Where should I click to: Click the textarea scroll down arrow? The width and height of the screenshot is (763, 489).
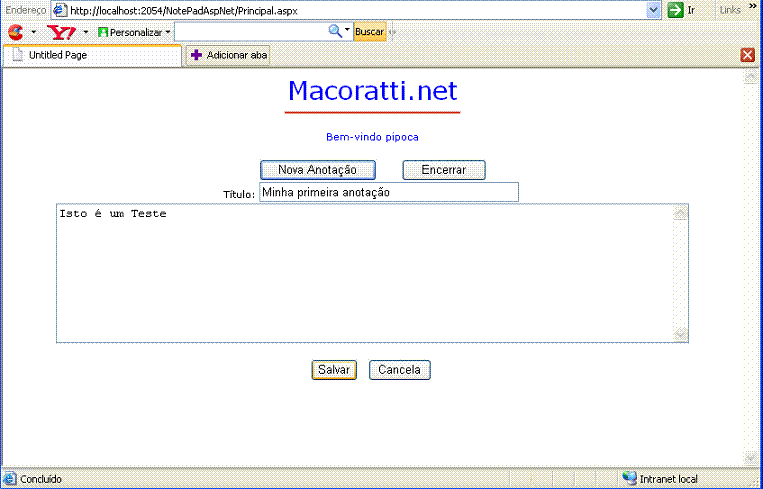pos(680,333)
